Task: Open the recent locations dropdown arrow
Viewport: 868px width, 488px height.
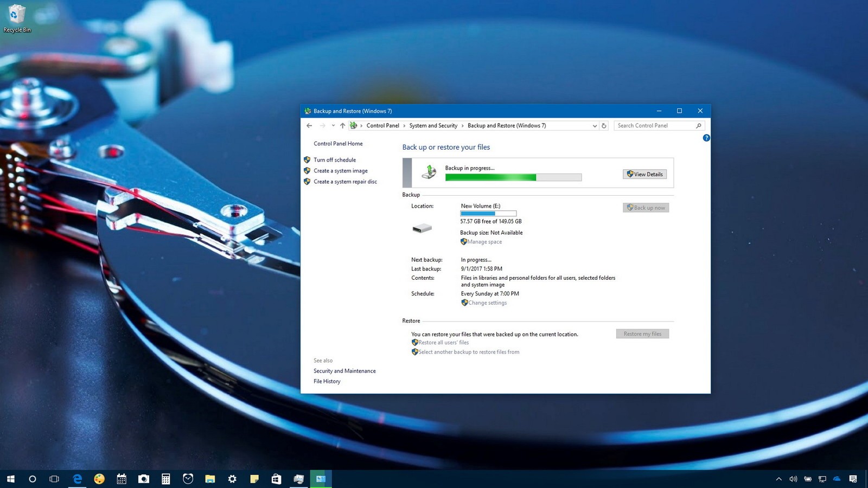Action: point(333,126)
